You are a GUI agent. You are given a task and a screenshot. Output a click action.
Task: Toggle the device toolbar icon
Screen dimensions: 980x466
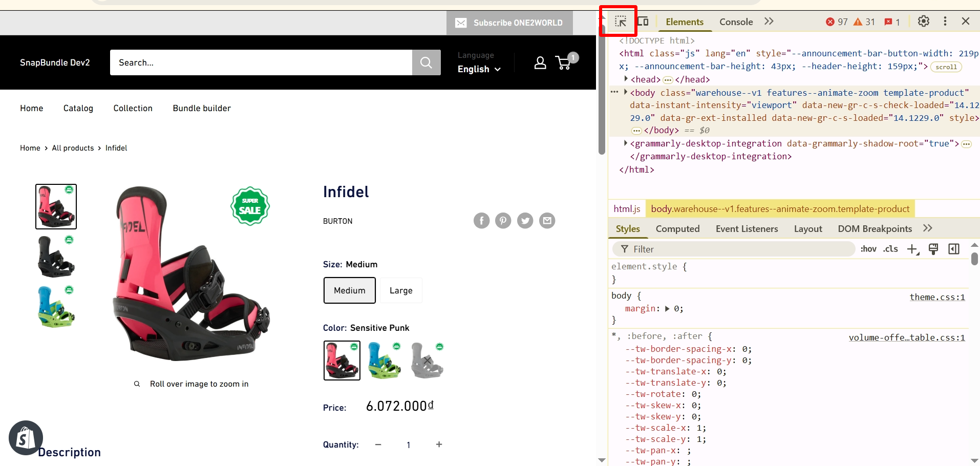[643, 22]
